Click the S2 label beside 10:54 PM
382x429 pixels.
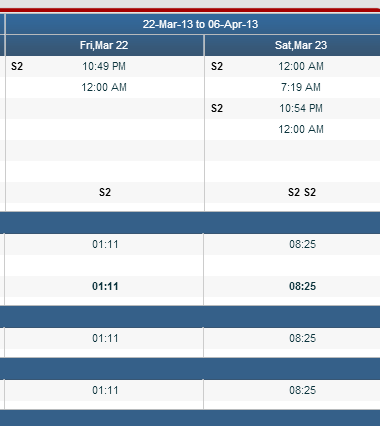[x=217, y=108]
